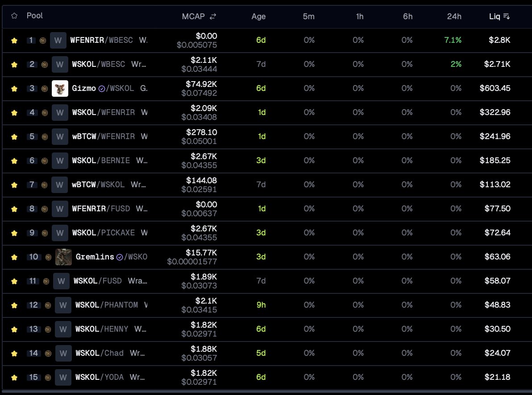Click the MCAP swap arrows icon

(x=213, y=16)
